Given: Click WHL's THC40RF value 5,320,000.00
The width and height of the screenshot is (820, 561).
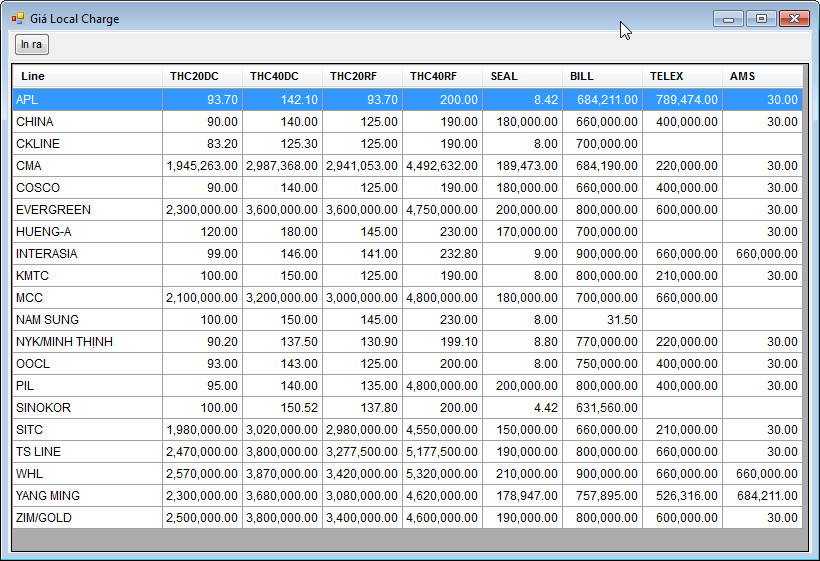Looking at the screenshot, I should [x=442, y=474].
